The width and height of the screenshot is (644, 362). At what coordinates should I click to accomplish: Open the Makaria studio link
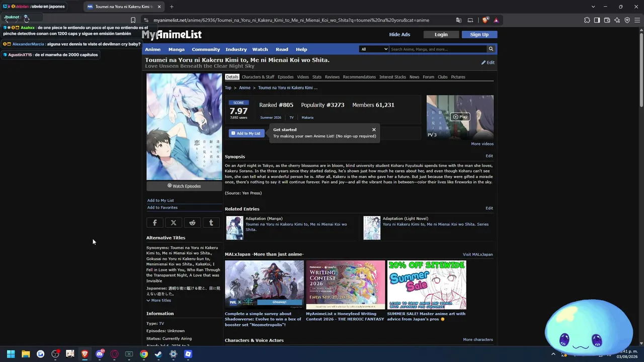point(307,118)
